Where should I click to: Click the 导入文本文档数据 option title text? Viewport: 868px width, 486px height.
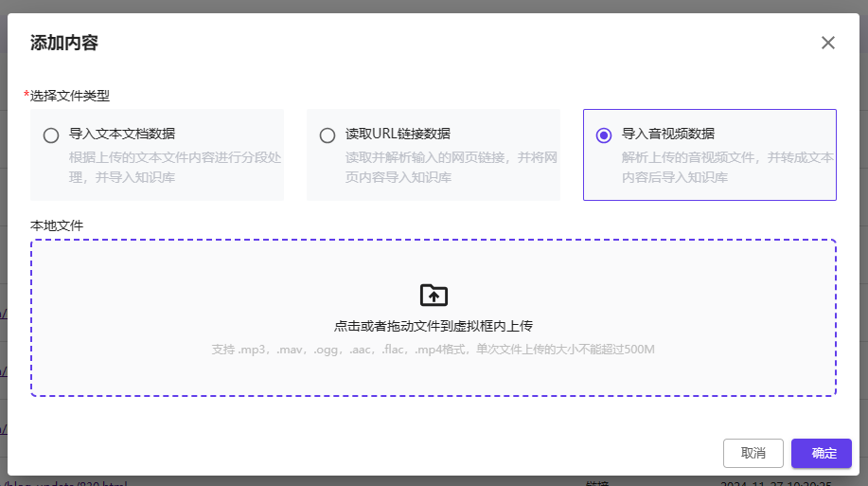(122, 134)
